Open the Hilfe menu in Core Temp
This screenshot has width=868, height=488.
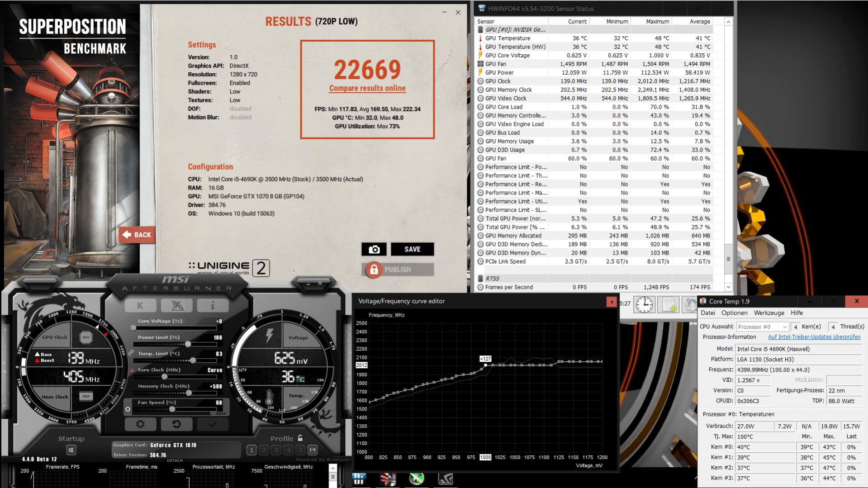pos(797,313)
